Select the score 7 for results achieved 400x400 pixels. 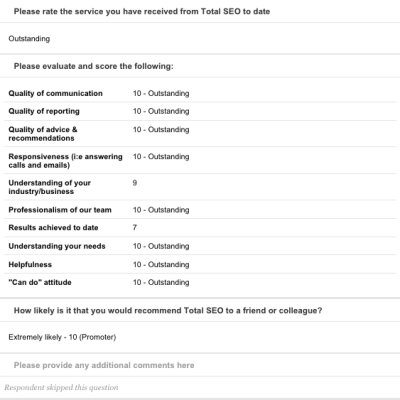[135, 227]
